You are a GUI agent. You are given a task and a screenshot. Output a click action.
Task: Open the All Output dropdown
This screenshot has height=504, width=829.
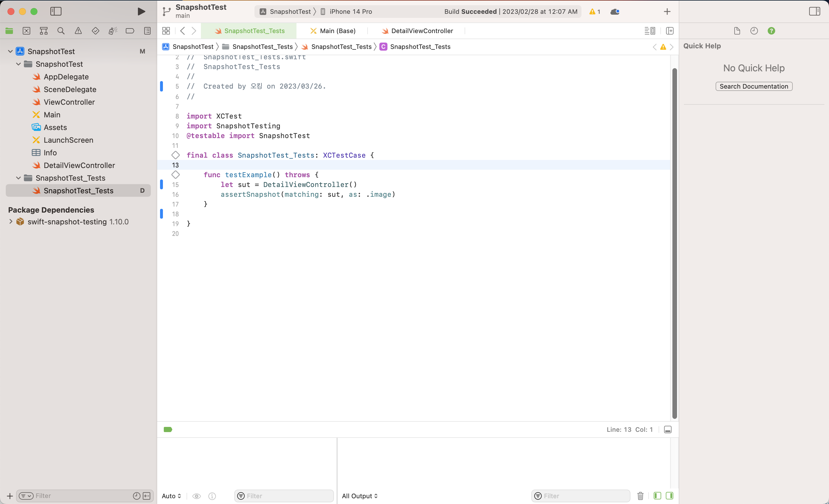[x=360, y=496]
